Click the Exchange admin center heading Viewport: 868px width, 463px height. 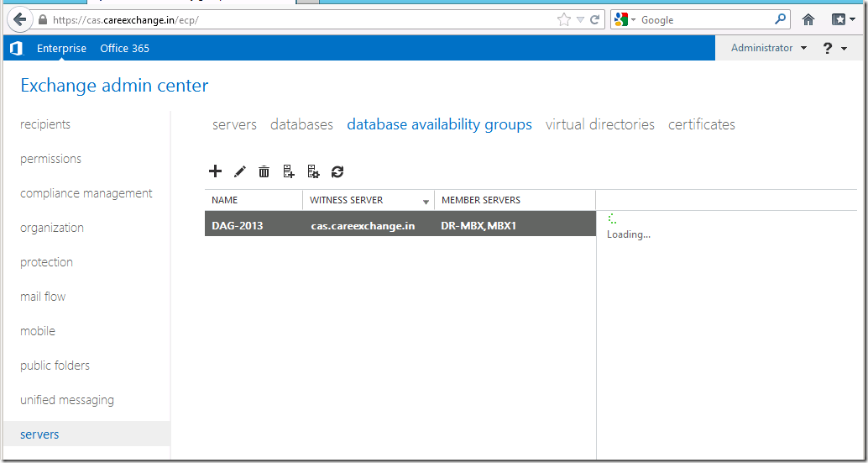pos(115,86)
